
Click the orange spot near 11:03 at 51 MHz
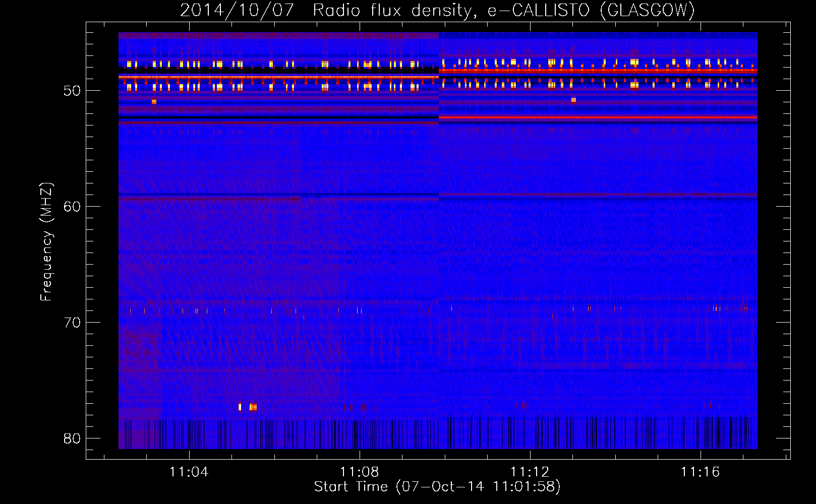click(x=154, y=102)
